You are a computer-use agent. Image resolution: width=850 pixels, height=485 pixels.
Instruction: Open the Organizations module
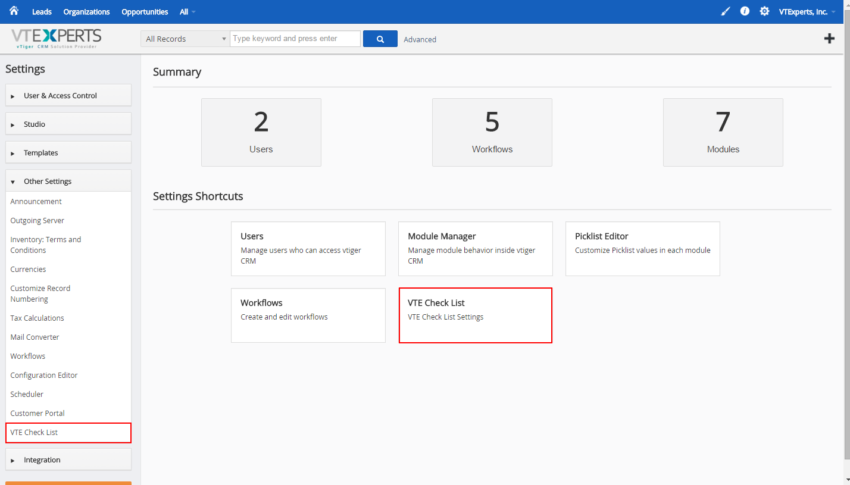[x=86, y=11]
